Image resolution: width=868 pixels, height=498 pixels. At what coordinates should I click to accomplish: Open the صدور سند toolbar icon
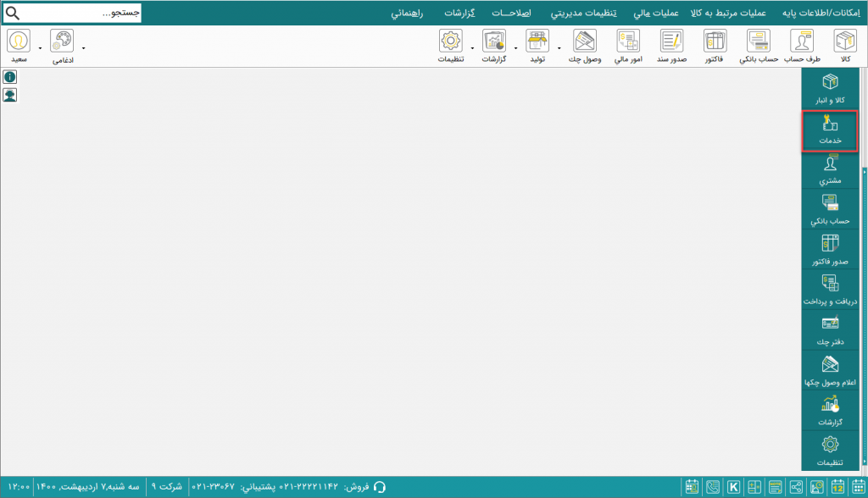click(671, 46)
